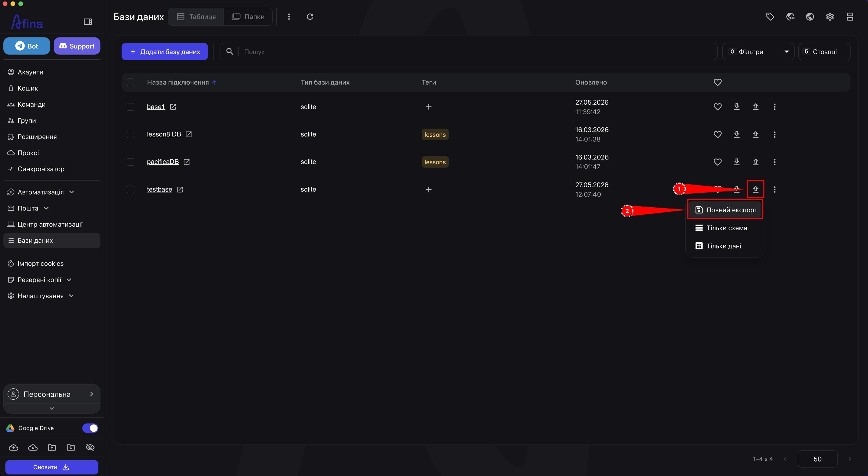Click Додати базу даних button
This screenshot has width=868, height=476.
(x=165, y=52)
